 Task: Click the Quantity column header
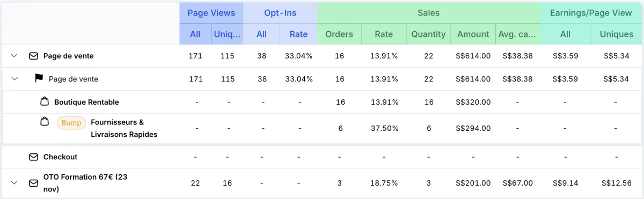(x=428, y=34)
